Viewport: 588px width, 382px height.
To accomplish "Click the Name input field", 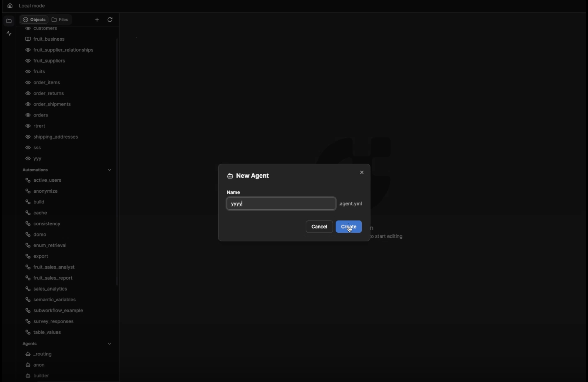I will tap(281, 204).
